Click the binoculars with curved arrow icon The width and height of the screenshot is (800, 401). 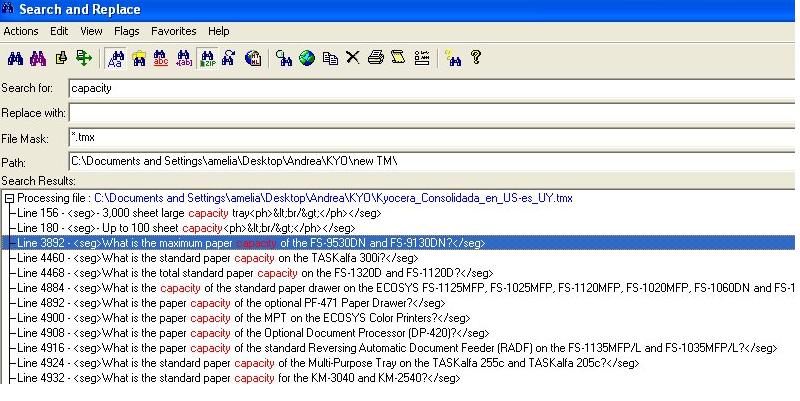(x=229, y=58)
